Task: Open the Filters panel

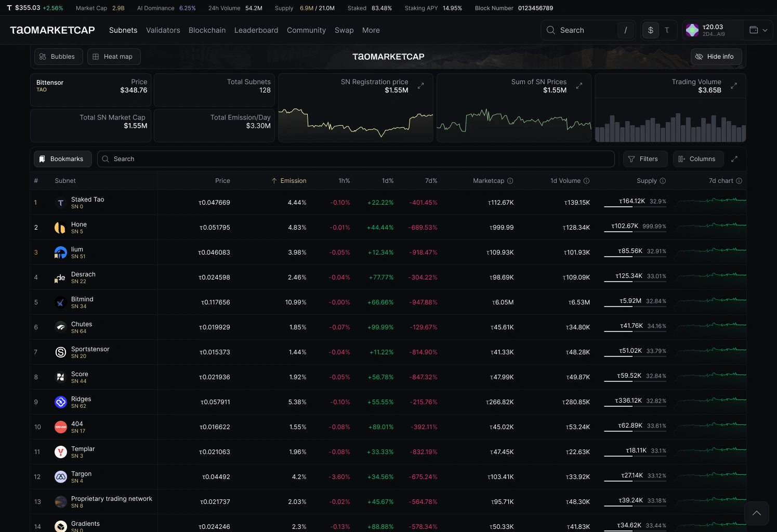Action: [x=643, y=159]
